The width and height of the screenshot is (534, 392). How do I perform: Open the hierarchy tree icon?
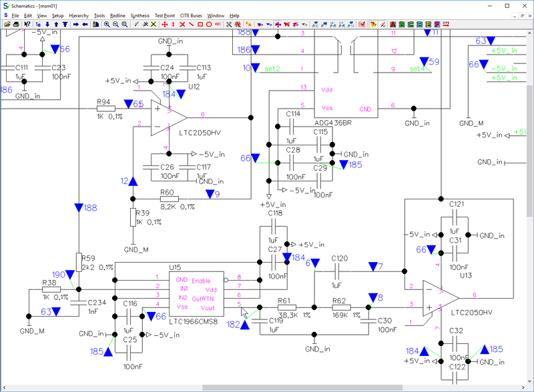coord(38,24)
